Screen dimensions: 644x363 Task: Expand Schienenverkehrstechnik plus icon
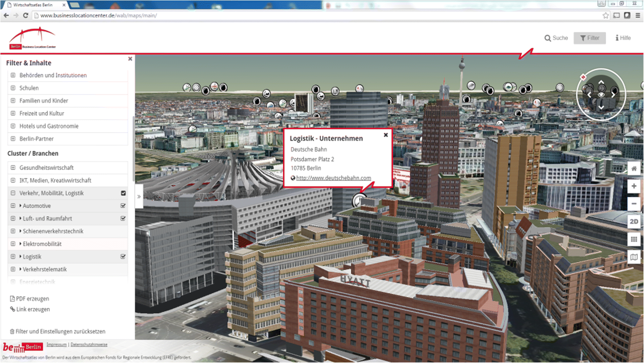[x=13, y=231]
